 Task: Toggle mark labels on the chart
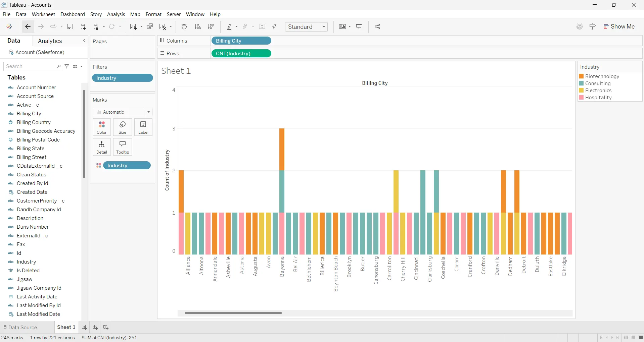click(262, 27)
